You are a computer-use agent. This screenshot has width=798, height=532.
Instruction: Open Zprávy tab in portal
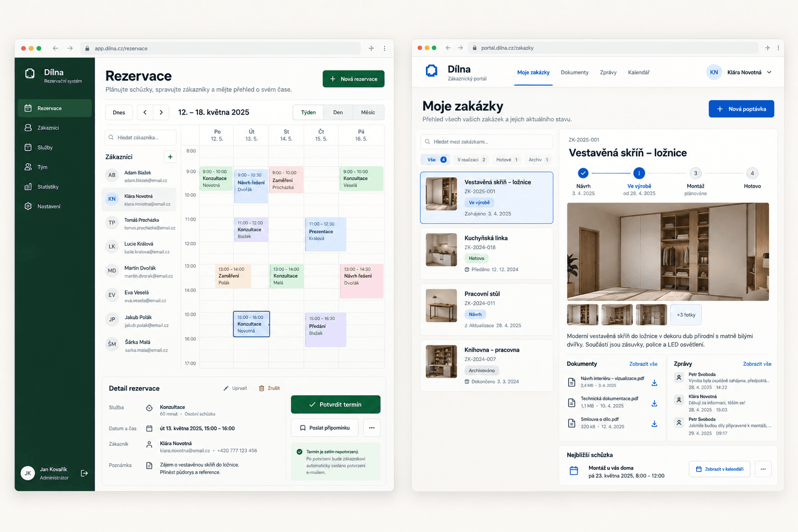click(608, 73)
